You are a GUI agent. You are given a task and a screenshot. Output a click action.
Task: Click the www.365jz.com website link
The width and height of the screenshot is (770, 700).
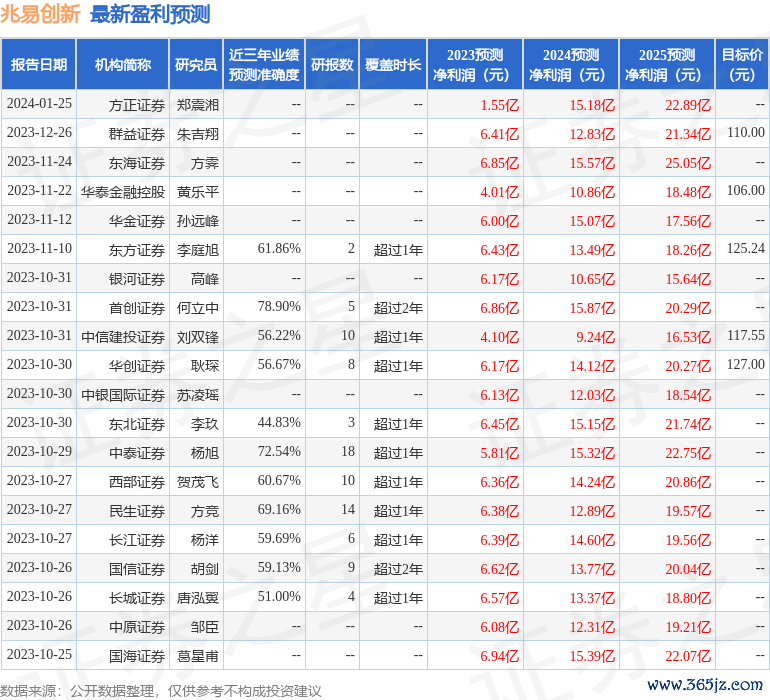point(705,685)
